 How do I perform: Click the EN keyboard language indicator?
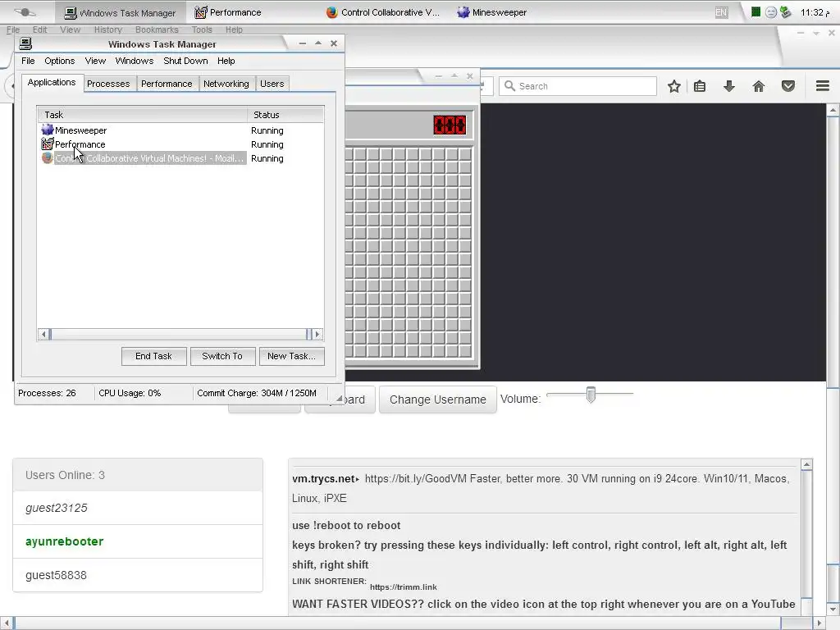(x=722, y=12)
